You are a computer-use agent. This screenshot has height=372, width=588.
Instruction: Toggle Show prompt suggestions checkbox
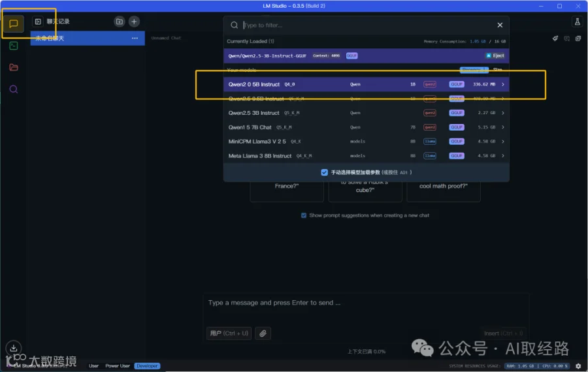[304, 215]
